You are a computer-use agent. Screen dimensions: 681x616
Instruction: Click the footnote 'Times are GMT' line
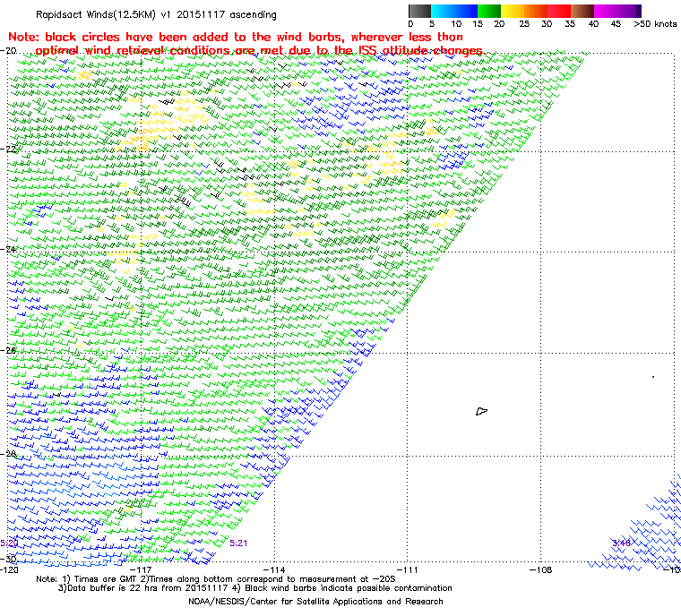[x=215, y=579]
